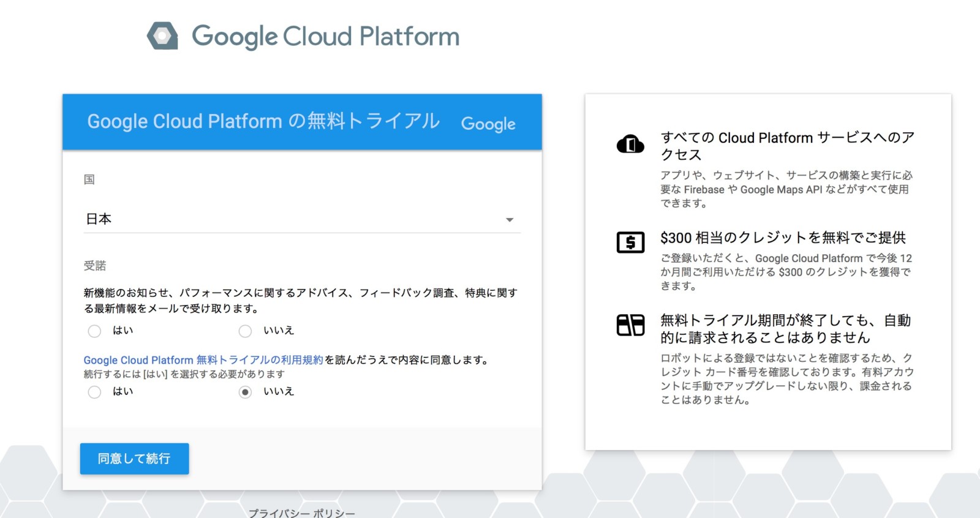
Task: Open the プライバシー ポリシー link
Action: pyautogui.click(x=301, y=513)
